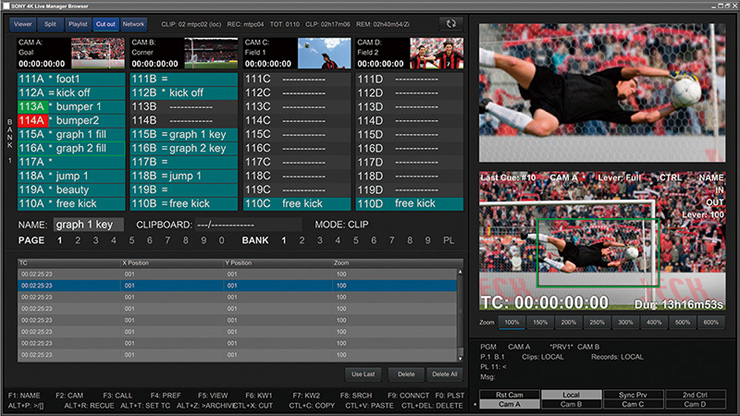Set zoom level to 200%
740x416 pixels.
pyautogui.click(x=569, y=322)
